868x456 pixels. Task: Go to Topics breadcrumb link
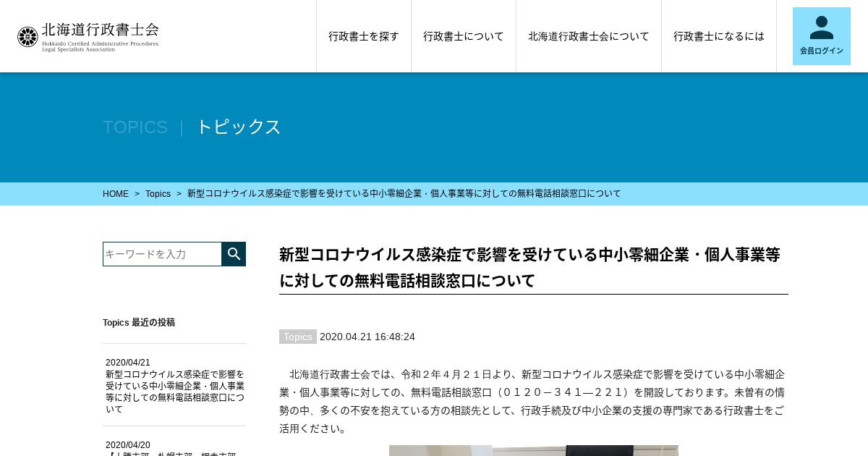coord(158,194)
